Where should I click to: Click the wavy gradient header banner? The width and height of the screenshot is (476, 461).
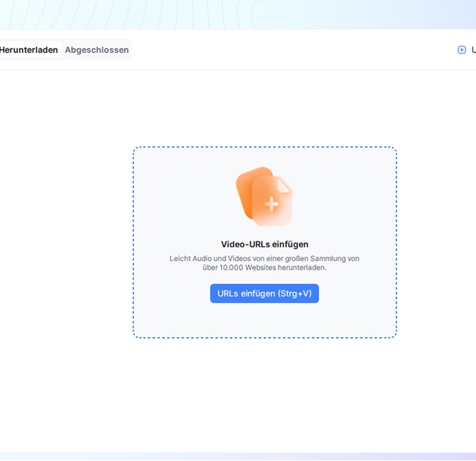220,13
